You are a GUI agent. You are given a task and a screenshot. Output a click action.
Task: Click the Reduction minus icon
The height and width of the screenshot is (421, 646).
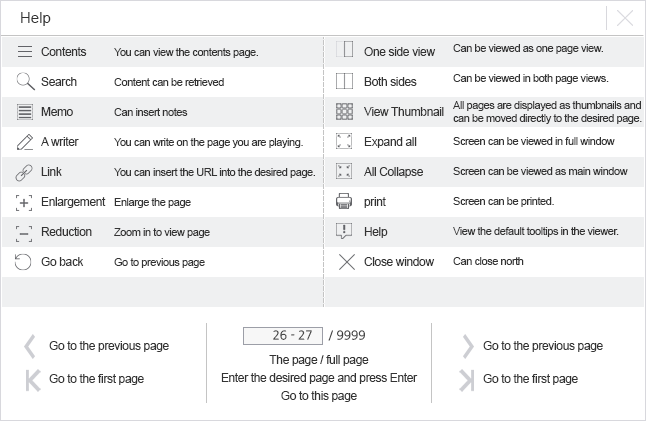(x=25, y=232)
